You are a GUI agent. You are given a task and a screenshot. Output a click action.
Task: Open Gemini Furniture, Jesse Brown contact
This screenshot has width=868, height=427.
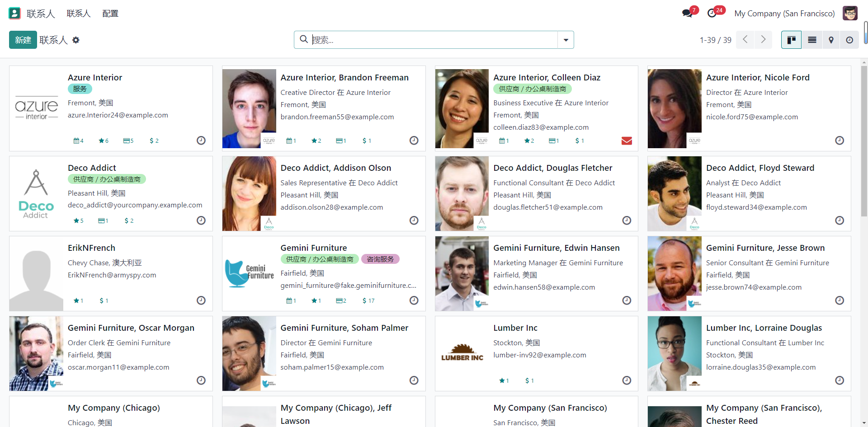[x=765, y=248]
